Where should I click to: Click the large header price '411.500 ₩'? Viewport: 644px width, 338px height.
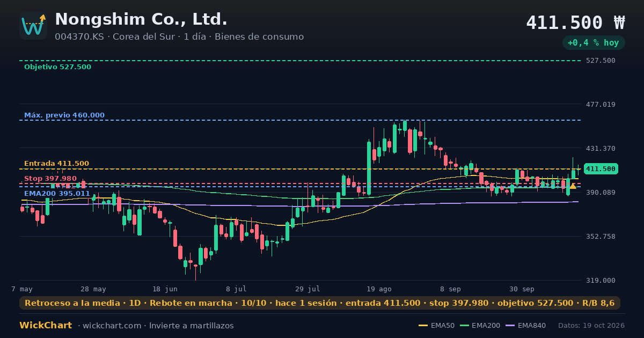(x=575, y=23)
